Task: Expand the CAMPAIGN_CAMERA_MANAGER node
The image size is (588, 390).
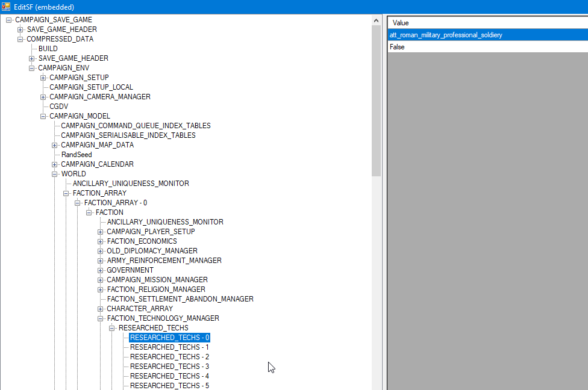Action: click(43, 97)
